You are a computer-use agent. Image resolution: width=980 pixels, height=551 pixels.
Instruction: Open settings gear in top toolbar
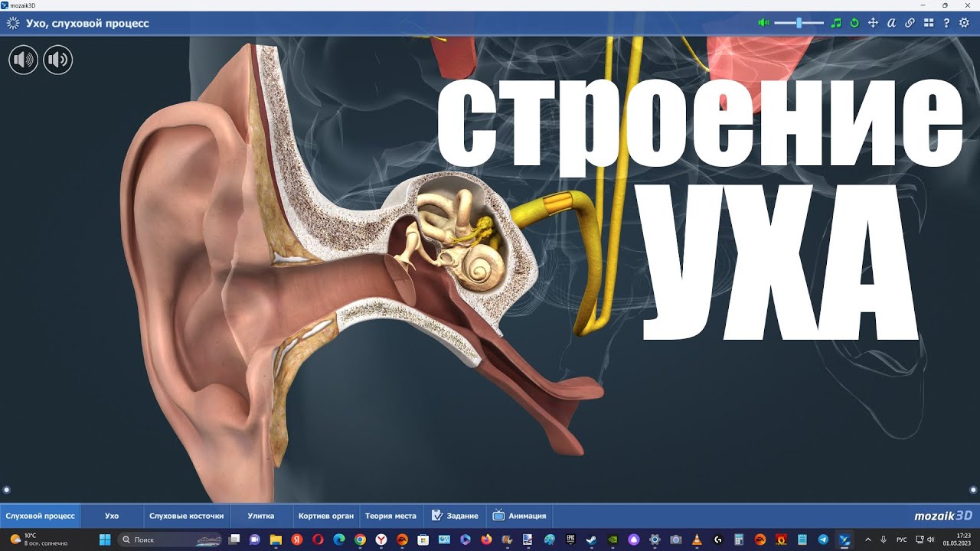tap(964, 23)
